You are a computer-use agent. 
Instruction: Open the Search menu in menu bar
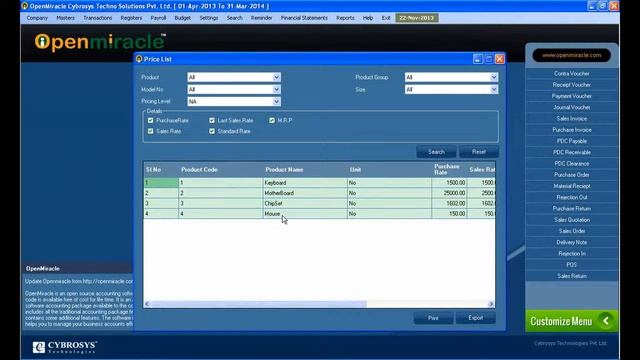click(x=234, y=18)
